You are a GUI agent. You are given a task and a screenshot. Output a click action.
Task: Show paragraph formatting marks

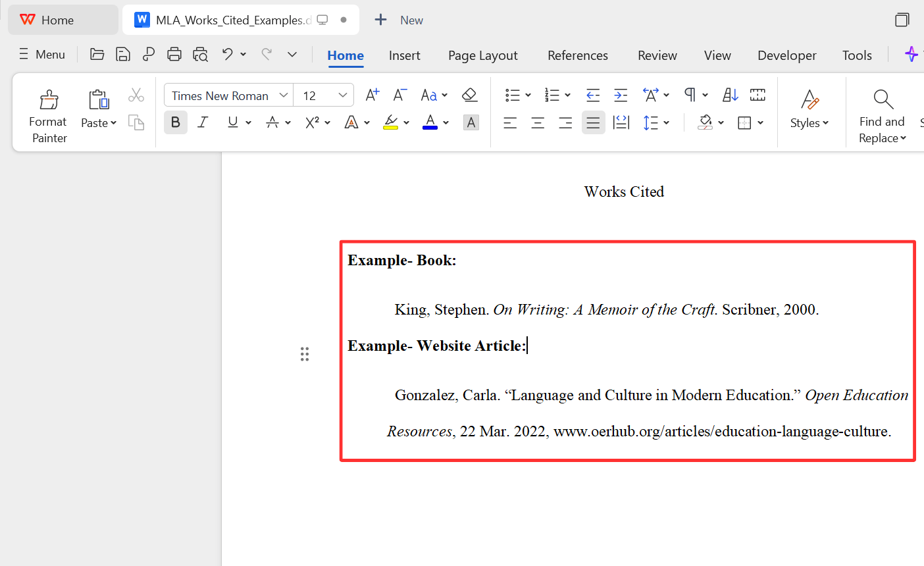pyautogui.click(x=690, y=95)
